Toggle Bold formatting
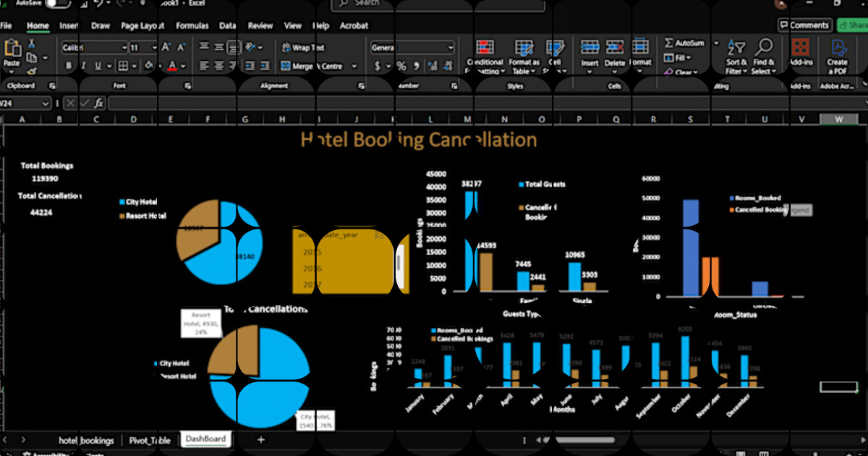 pyautogui.click(x=69, y=66)
